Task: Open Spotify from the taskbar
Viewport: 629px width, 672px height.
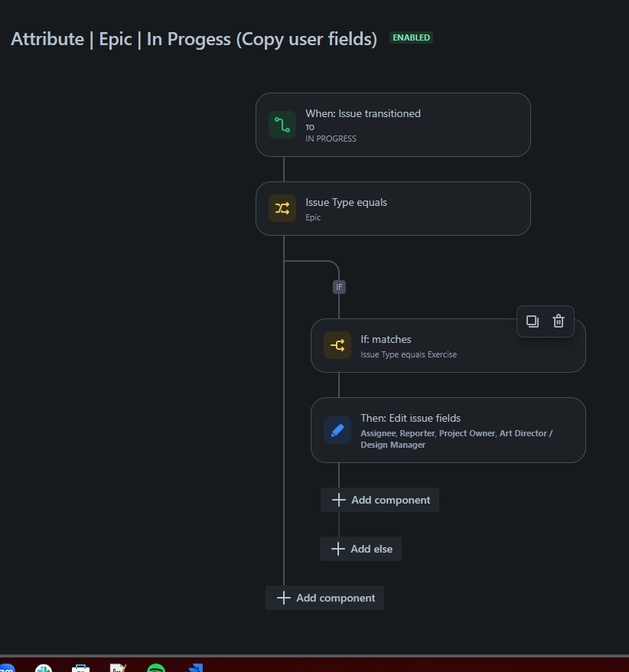Action: (156, 667)
